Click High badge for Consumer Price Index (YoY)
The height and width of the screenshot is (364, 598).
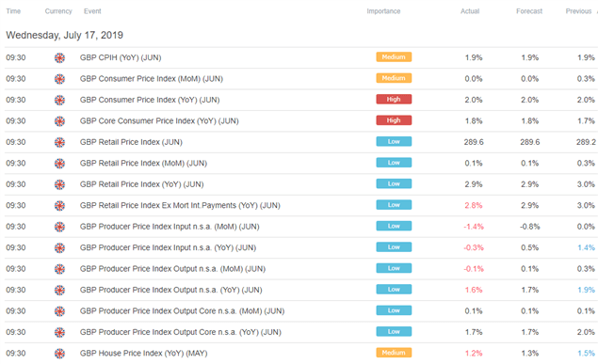point(394,99)
